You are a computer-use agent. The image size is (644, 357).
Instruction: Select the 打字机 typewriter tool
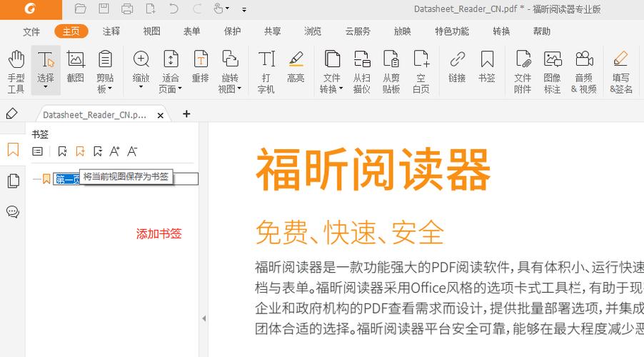(266, 71)
